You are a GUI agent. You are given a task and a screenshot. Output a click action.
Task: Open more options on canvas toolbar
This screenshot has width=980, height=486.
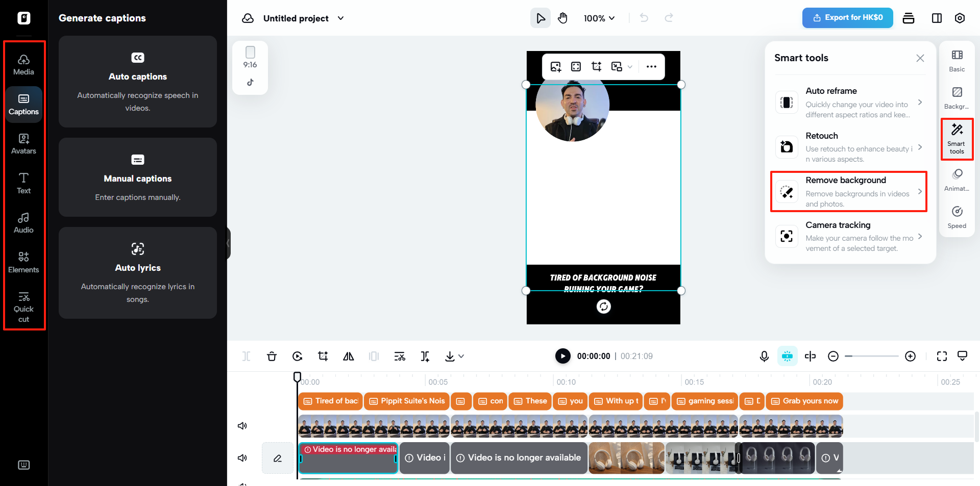(x=651, y=67)
